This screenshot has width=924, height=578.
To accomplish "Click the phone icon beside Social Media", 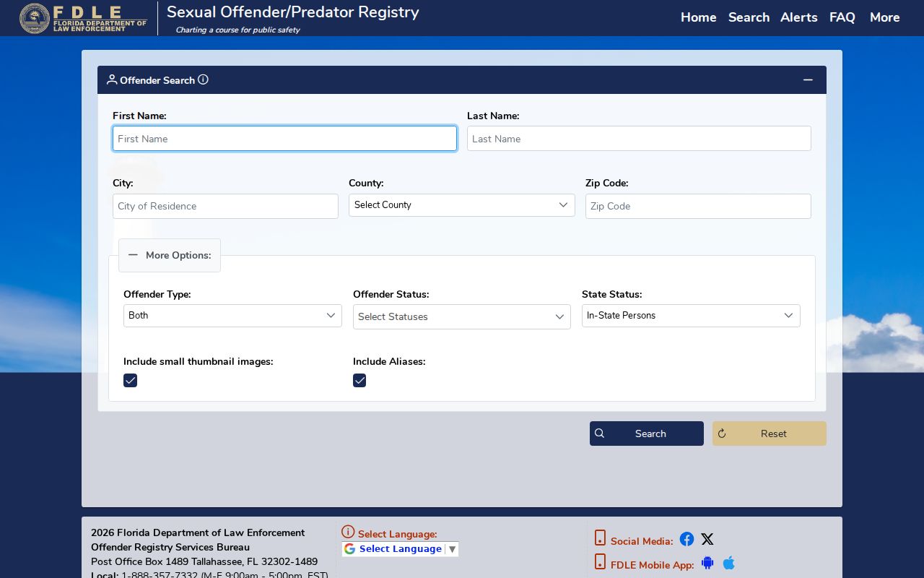I will [x=600, y=538].
